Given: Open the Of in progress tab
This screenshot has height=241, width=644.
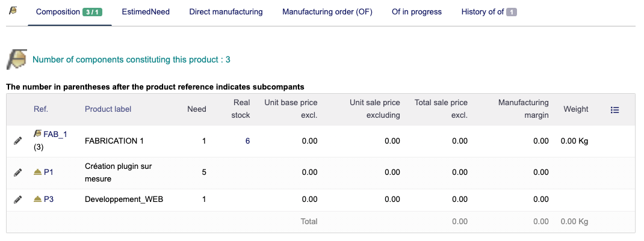Looking at the screenshot, I should 416,12.
